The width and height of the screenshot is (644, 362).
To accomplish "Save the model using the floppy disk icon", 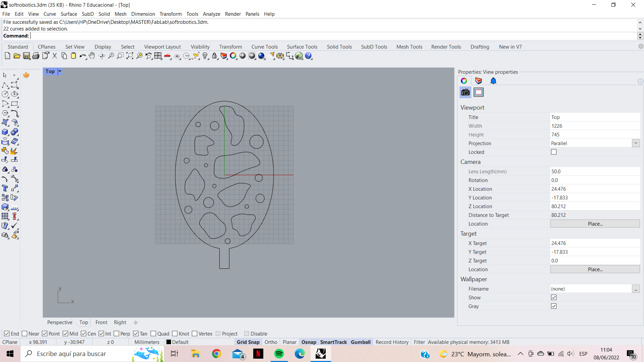I will (26, 56).
